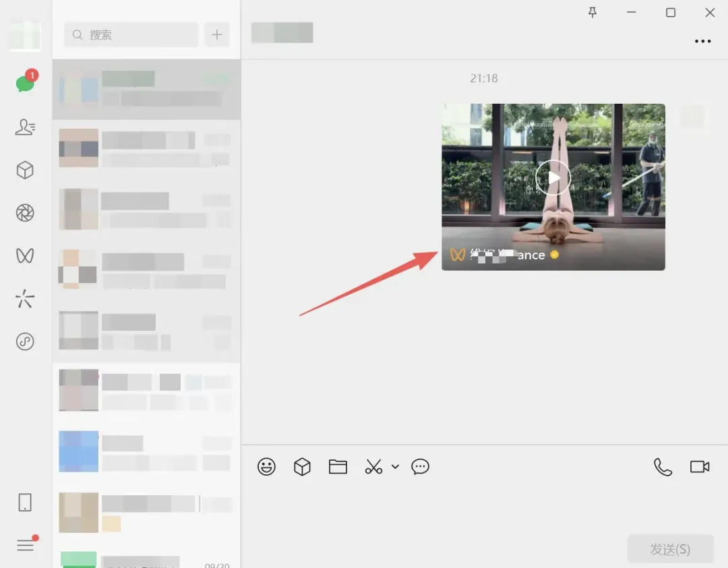Image resolution: width=728 pixels, height=568 pixels.
Task: Open the Chats tab with unread badge
Action: click(x=25, y=83)
